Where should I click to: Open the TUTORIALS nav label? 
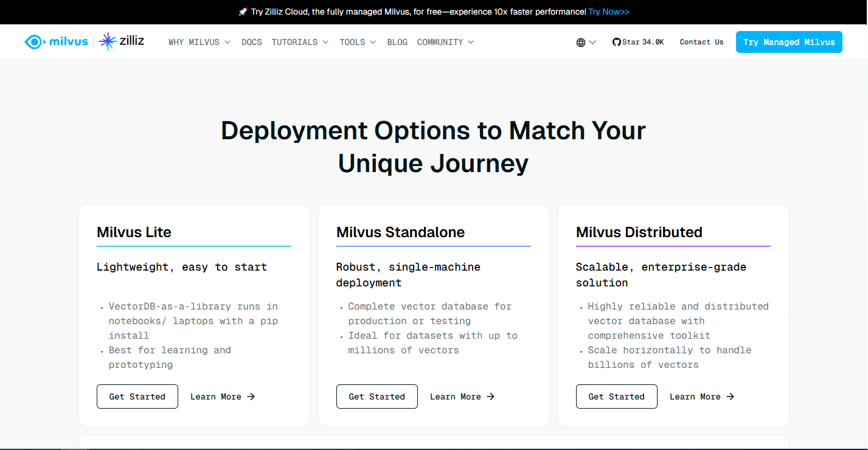pos(294,43)
